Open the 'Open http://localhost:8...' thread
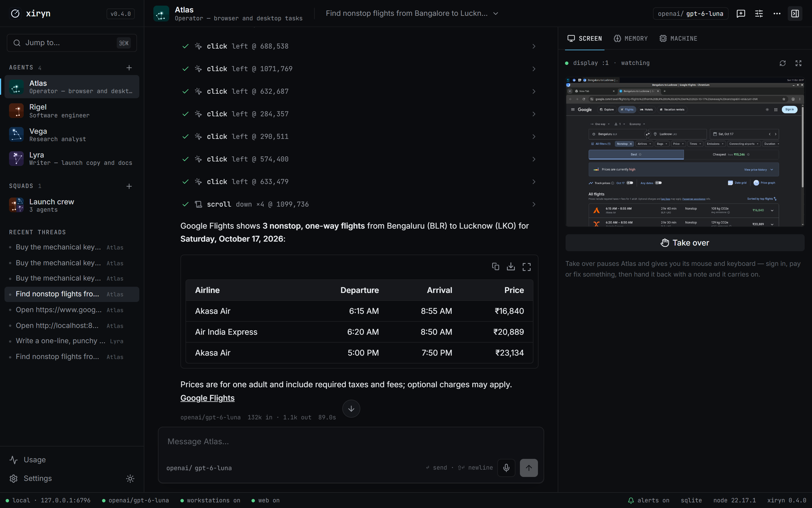Viewport: 812px width, 508px height. tap(72, 326)
